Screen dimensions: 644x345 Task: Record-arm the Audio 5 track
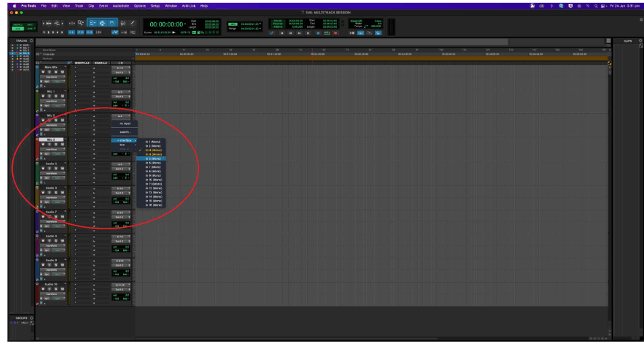click(x=43, y=168)
